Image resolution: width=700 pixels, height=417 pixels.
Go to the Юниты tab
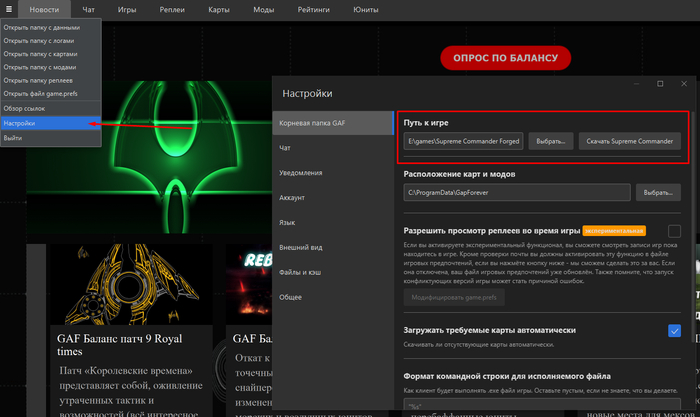click(366, 8)
